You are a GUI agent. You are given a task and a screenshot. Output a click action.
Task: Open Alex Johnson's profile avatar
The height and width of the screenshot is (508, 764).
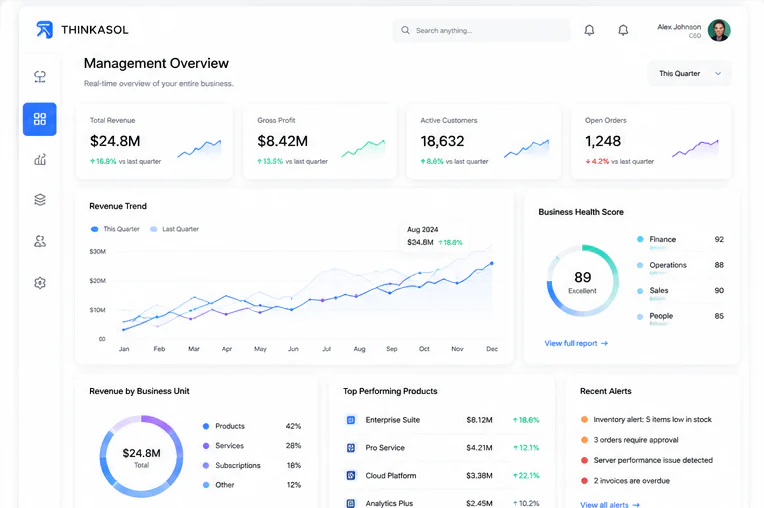click(x=719, y=30)
